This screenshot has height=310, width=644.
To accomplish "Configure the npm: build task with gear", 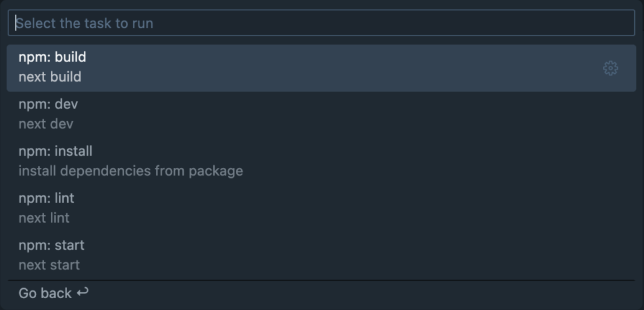I will tap(610, 68).
